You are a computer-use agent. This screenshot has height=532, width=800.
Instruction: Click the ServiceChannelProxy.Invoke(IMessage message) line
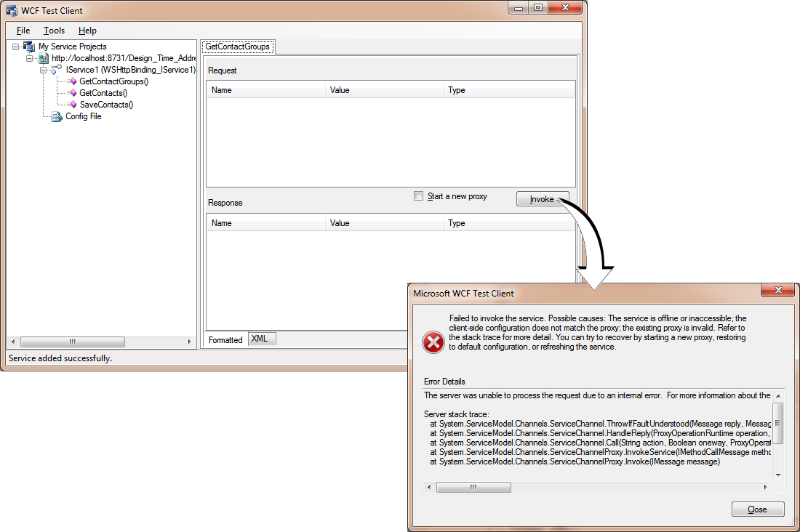click(x=575, y=462)
